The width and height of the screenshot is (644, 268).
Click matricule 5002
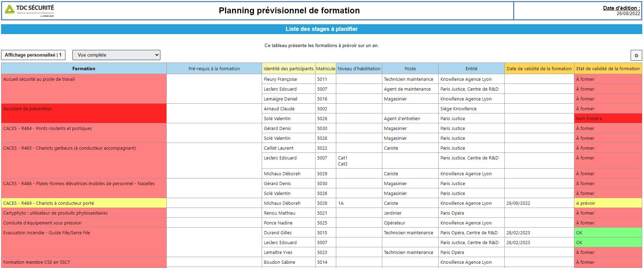322,109
